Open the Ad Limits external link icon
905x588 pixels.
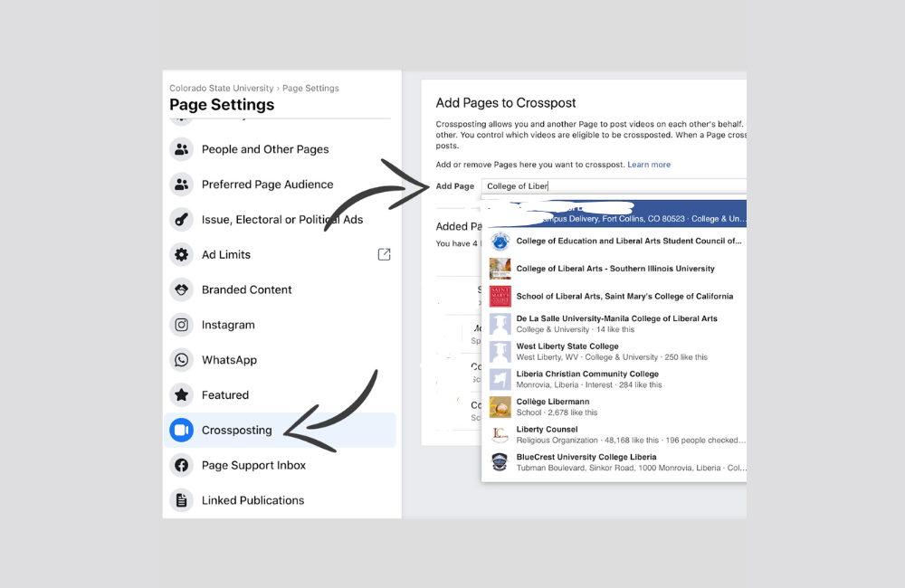pos(384,255)
